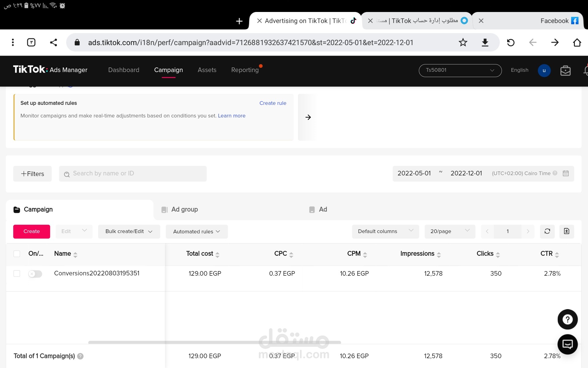Viewport: 588px width, 368px height.
Task: Click the Assets navigation icon
Action: pos(207,70)
